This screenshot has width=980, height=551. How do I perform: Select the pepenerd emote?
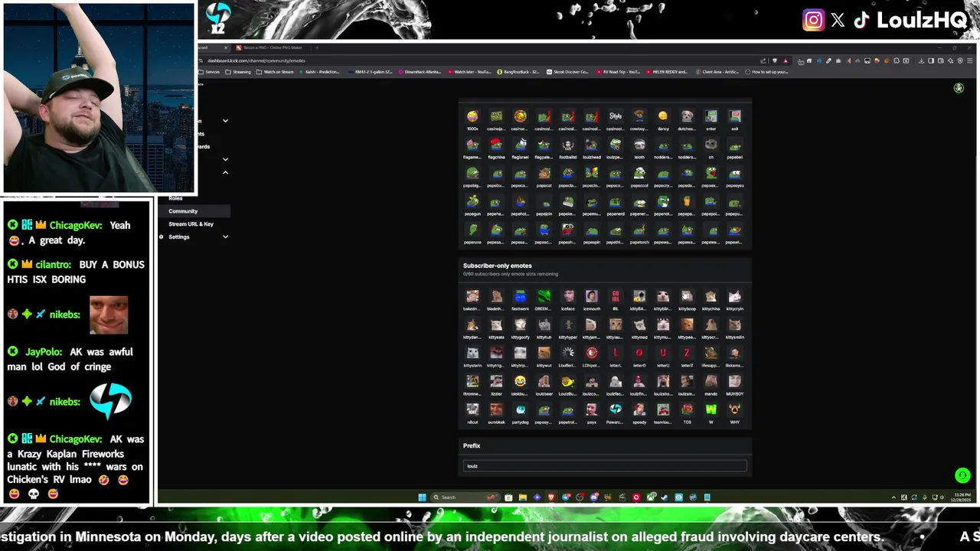click(x=616, y=202)
